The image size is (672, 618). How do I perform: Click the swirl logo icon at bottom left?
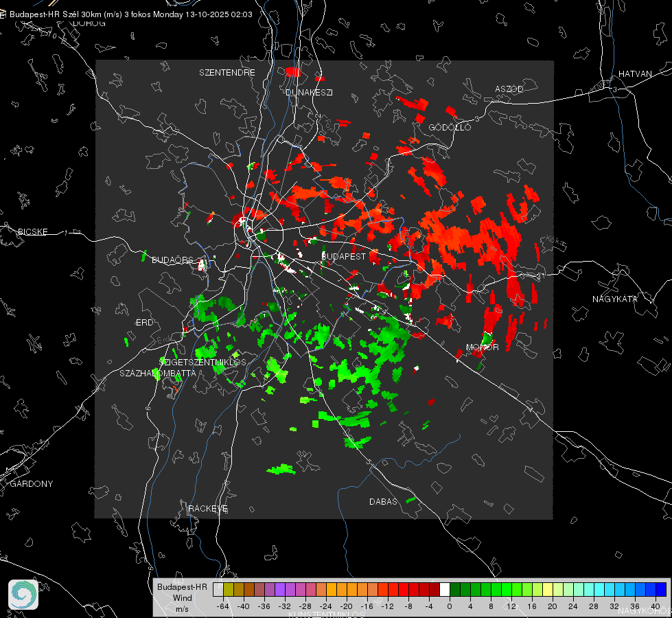click(23, 595)
